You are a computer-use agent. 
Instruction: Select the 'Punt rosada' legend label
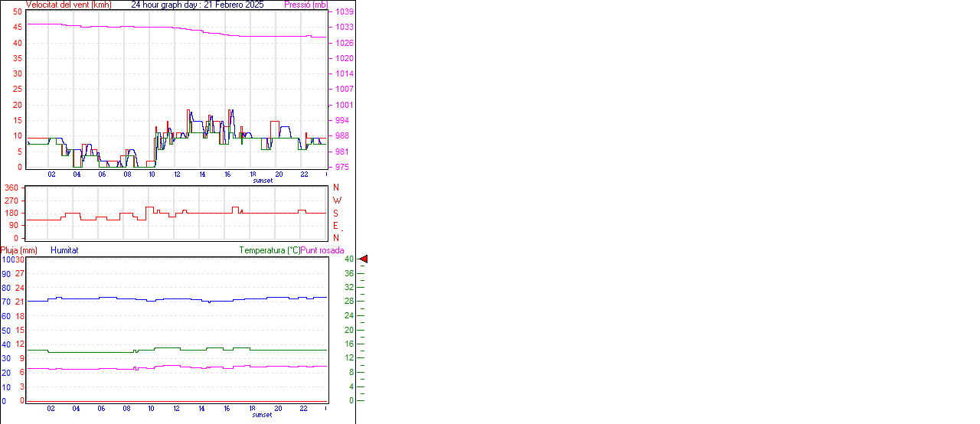tap(322, 250)
